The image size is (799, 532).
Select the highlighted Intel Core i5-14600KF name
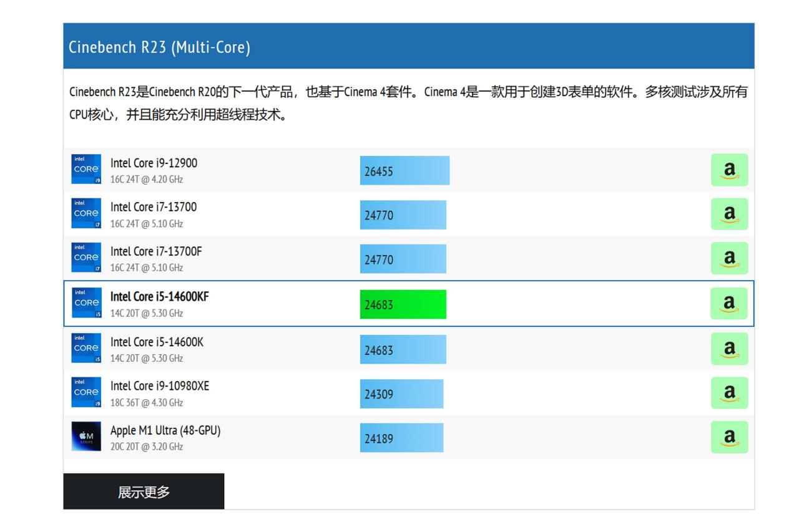(x=160, y=297)
